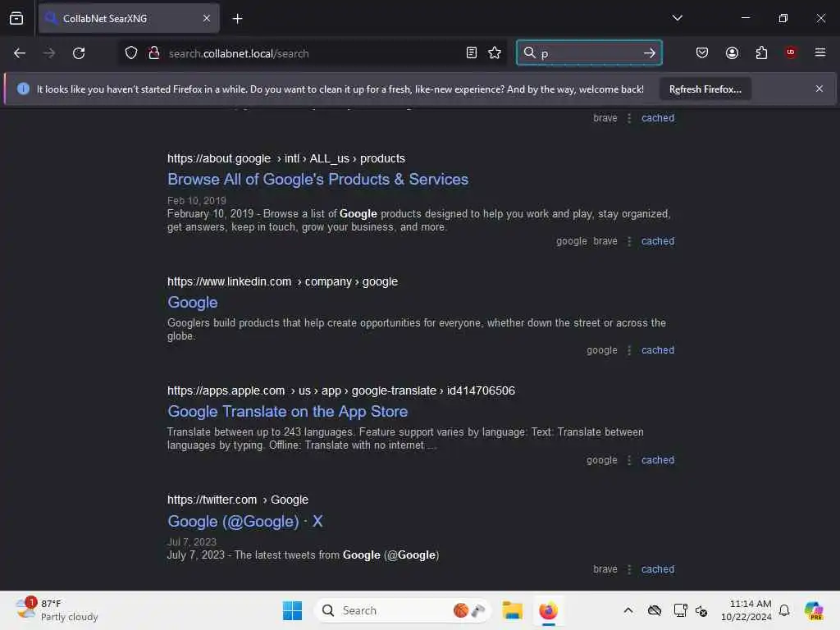The width and height of the screenshot is (840, 630).
Task: Open Google (@Google) · X result
Action: [244, 521]
